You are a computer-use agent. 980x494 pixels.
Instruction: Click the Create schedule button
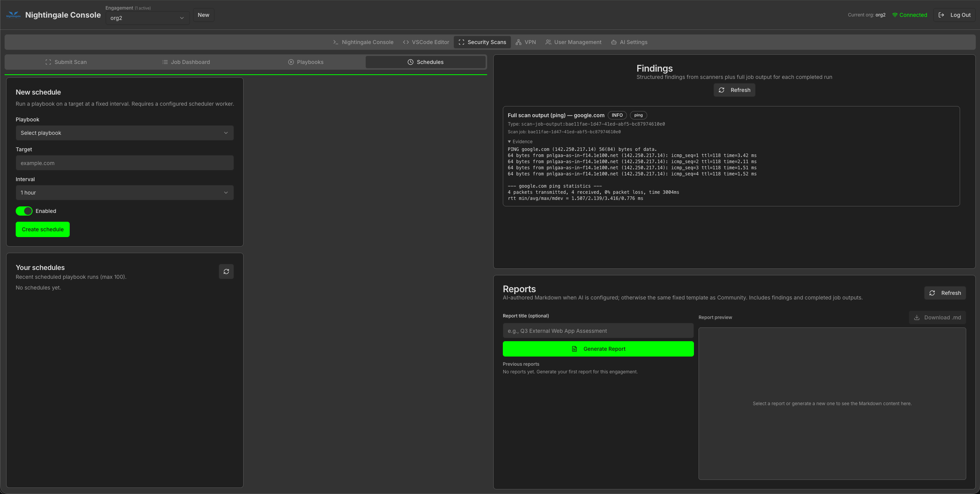(x=43, y=229)
